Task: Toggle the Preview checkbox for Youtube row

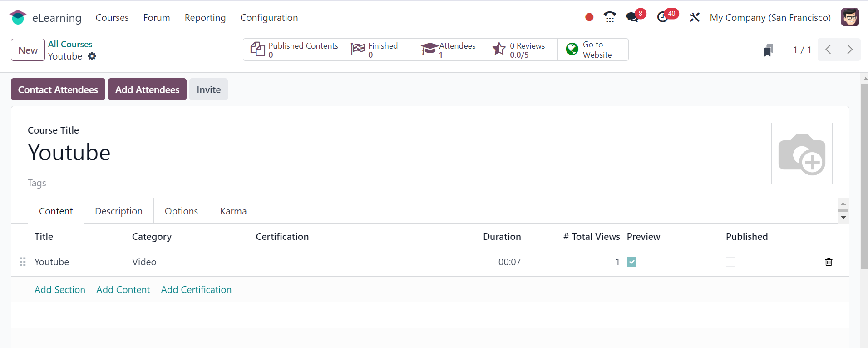Action: tap(631, 262)
